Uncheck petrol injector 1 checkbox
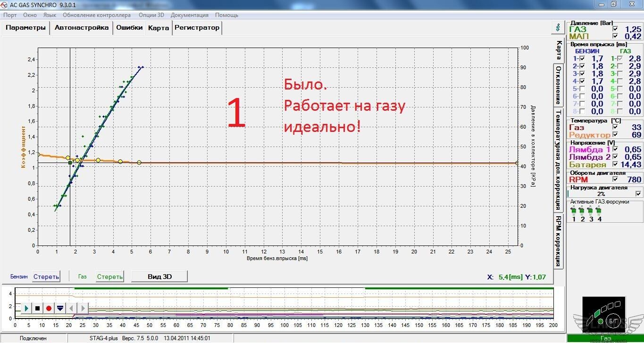 click(x=582, y=59)
